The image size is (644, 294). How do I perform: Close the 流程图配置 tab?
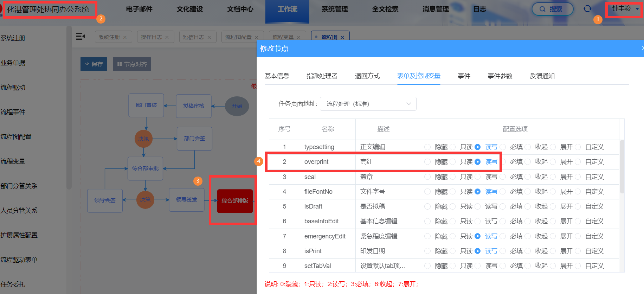[257, 37]
